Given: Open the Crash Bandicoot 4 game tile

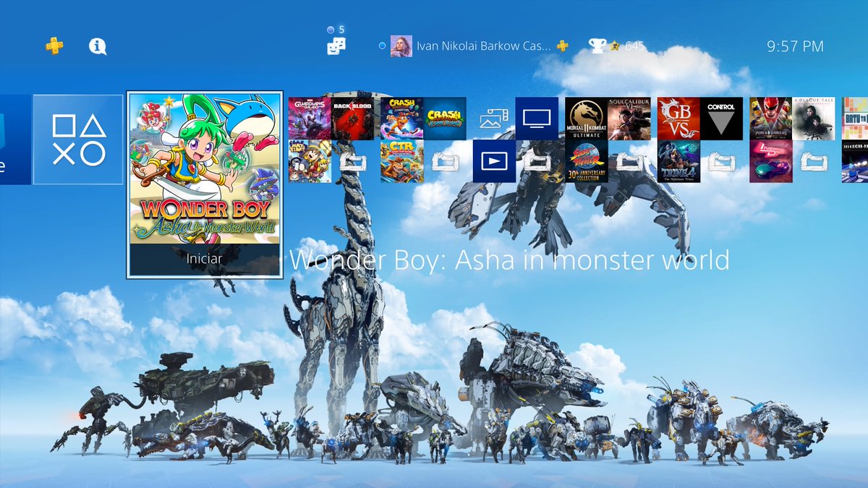Looking at the screenshot, I should [401, 119].
